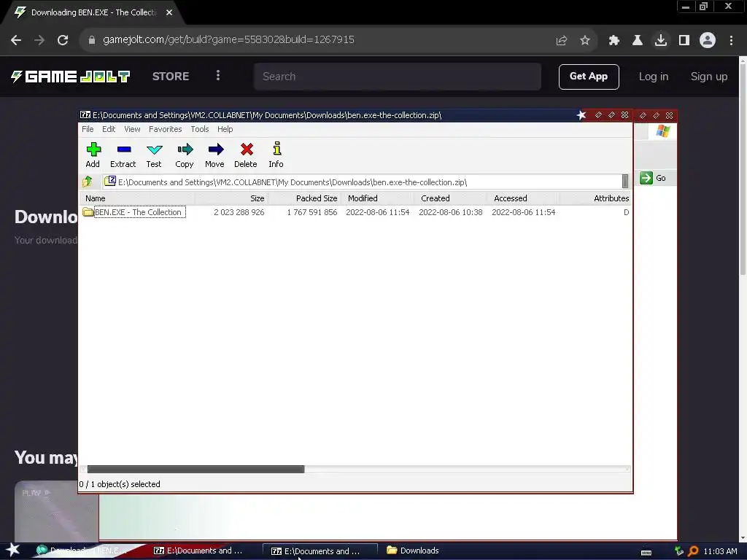Open the Favorites menu

coord(166,129)
